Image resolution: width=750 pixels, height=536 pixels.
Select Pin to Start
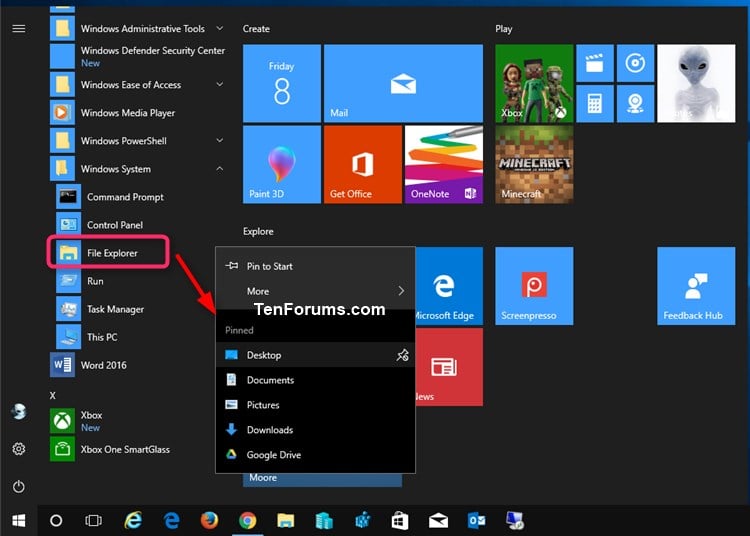click(x=315, y=266)
